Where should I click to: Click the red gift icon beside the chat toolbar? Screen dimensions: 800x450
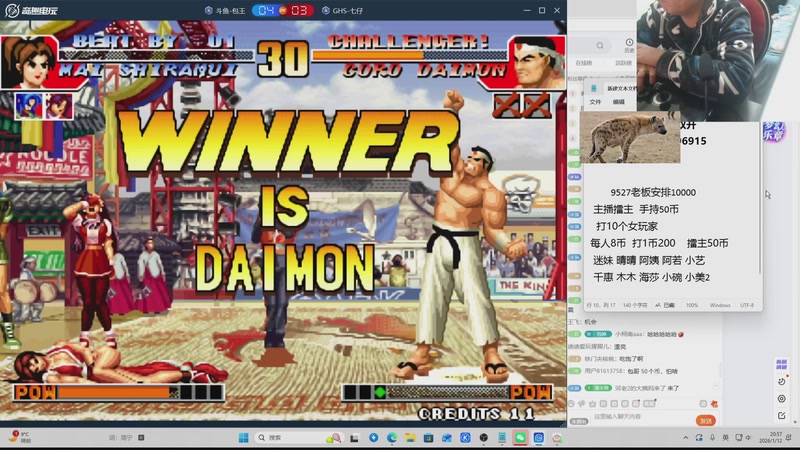714,404
